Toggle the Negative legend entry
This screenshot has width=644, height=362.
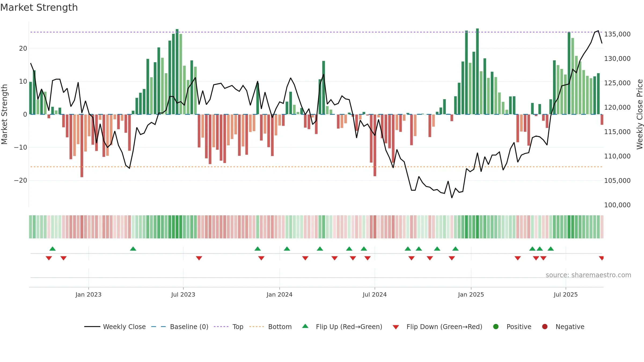point(563,327)
